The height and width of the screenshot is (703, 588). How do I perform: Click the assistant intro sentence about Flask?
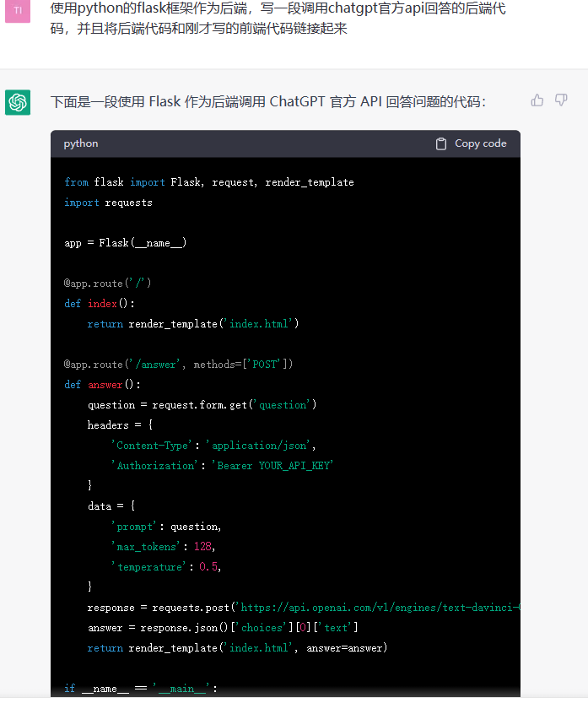pos(268,102)
